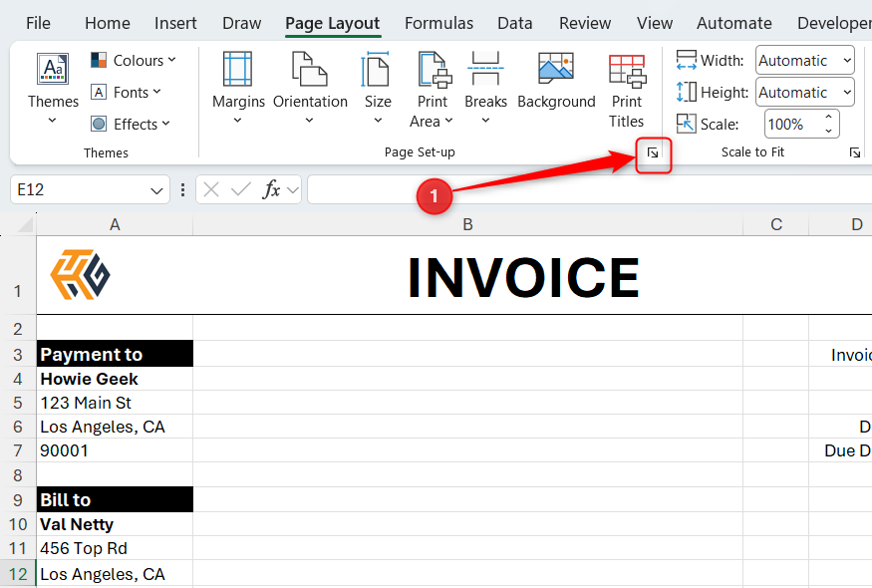The image size is (872, 588).
Task: Open the Print Area menu
Action: coord(433,89)
